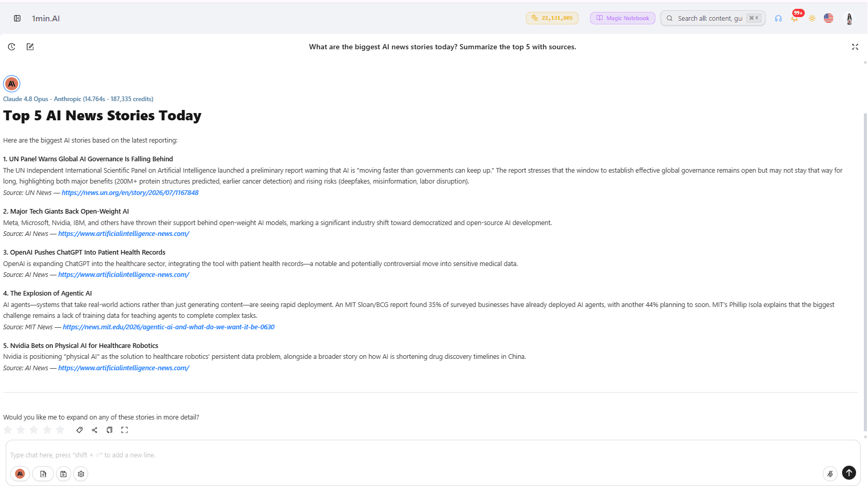The width and height of the screenshot is (868, 489).
Task: Open notifications bell with 99+ badge
Action: [x=795, y=18]
